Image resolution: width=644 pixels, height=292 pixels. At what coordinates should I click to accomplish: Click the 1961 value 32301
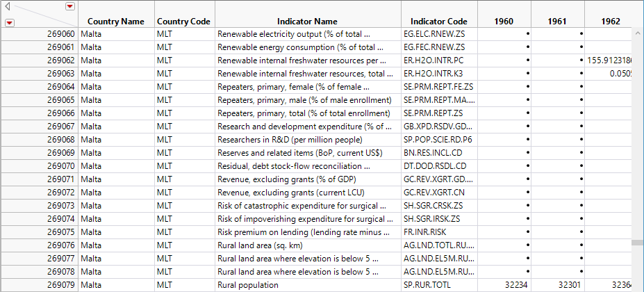coord(557,284)
